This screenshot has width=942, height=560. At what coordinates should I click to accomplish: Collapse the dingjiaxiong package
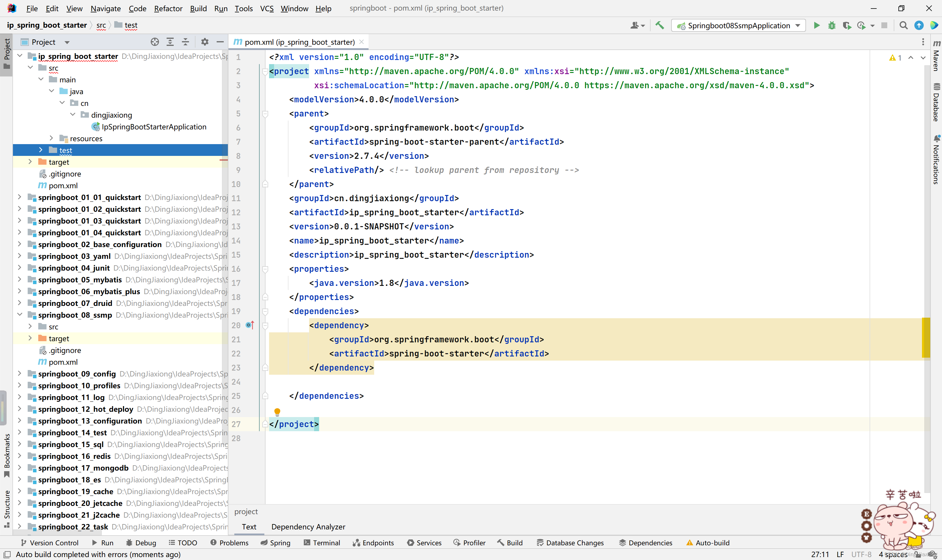pyautogui.click(x=72, y=114)
